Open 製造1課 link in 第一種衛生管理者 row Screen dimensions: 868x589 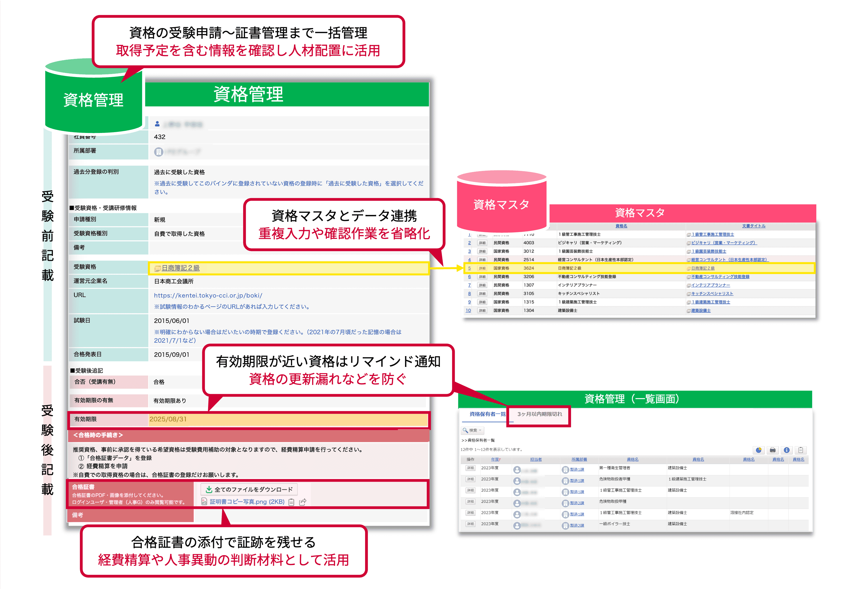click(577, 470)
